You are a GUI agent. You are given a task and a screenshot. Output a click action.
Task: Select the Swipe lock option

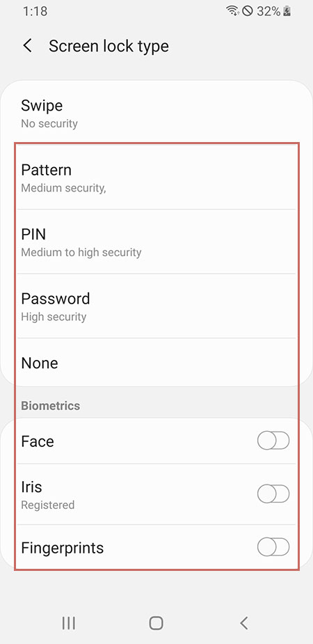tap(156, 113)
